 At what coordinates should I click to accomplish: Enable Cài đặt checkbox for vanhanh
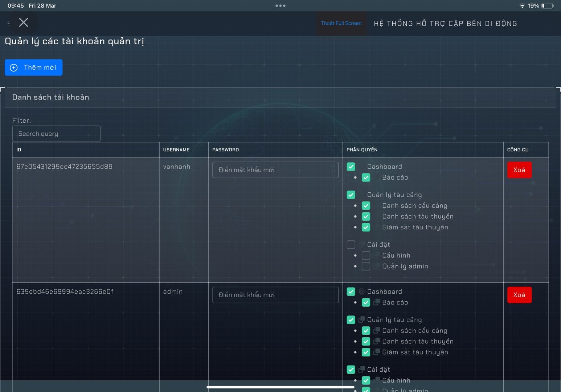(x=351, y=245)
